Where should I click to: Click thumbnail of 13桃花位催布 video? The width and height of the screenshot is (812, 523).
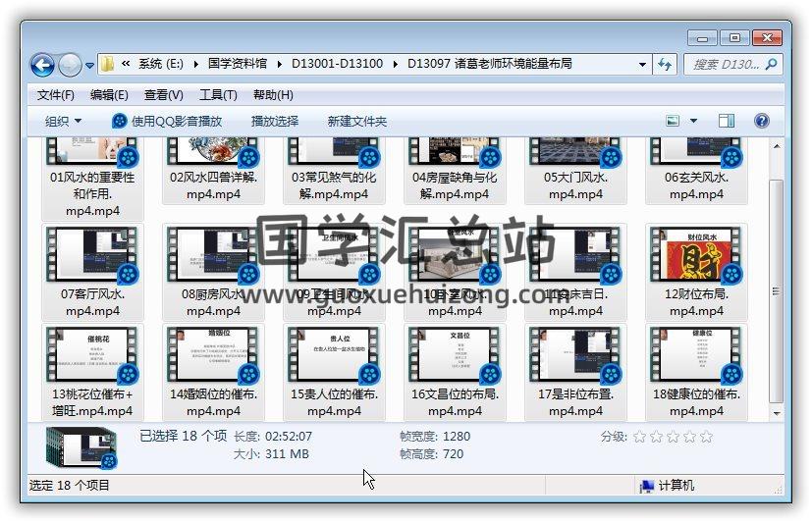pos(92,355)
